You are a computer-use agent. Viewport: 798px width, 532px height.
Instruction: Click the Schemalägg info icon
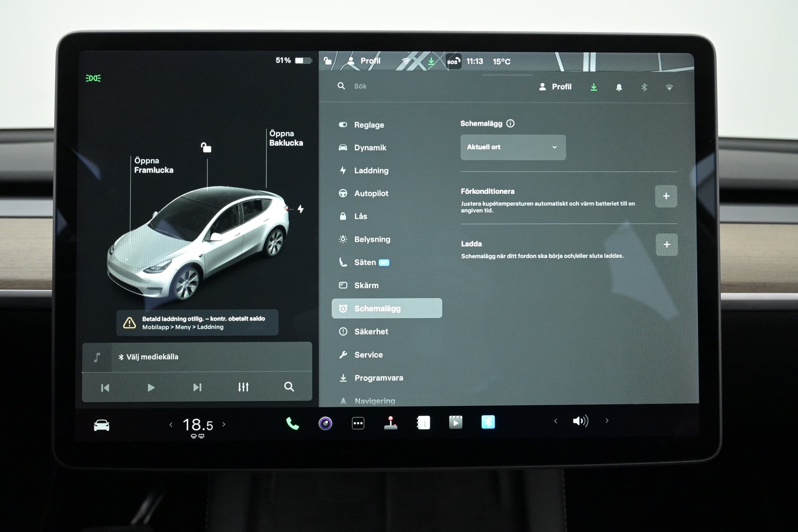(x=510, y=124)
